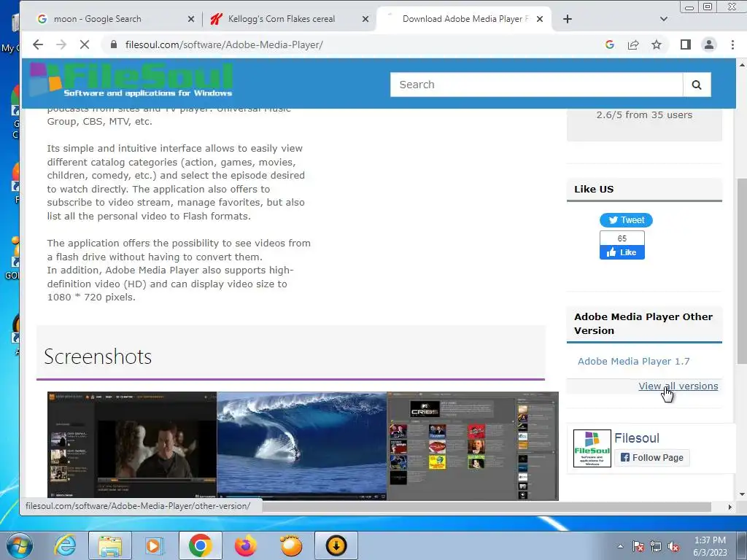Select the Download Adobe Media Player tab
Image resolution: width=747 pixels, height=560 pixels.
click(x=465, y=19)
